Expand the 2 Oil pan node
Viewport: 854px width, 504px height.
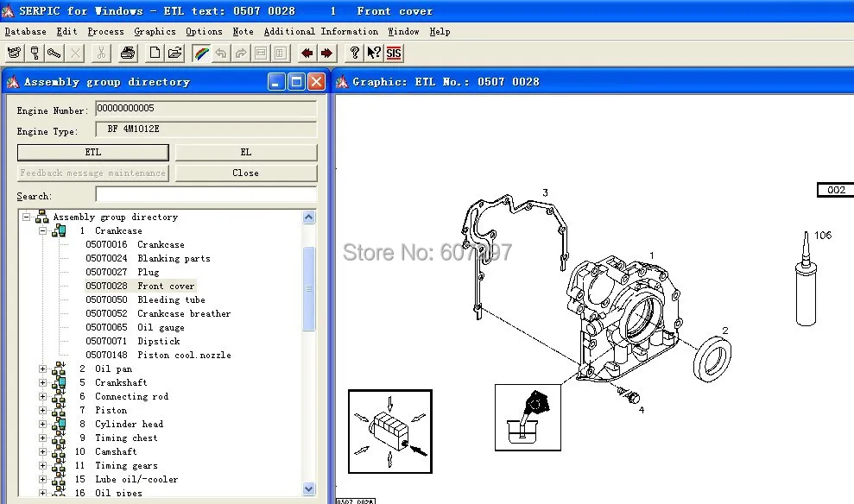tap(43, 369)
